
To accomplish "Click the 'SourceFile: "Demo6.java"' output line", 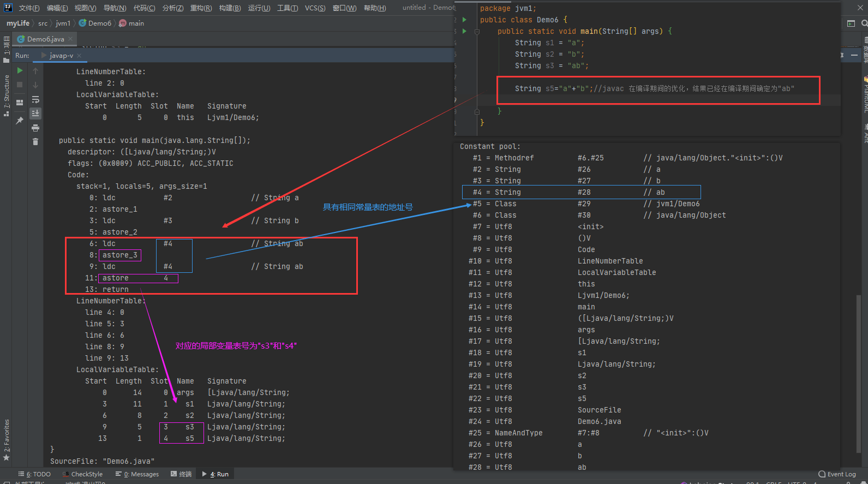I will tap(102, 461).
